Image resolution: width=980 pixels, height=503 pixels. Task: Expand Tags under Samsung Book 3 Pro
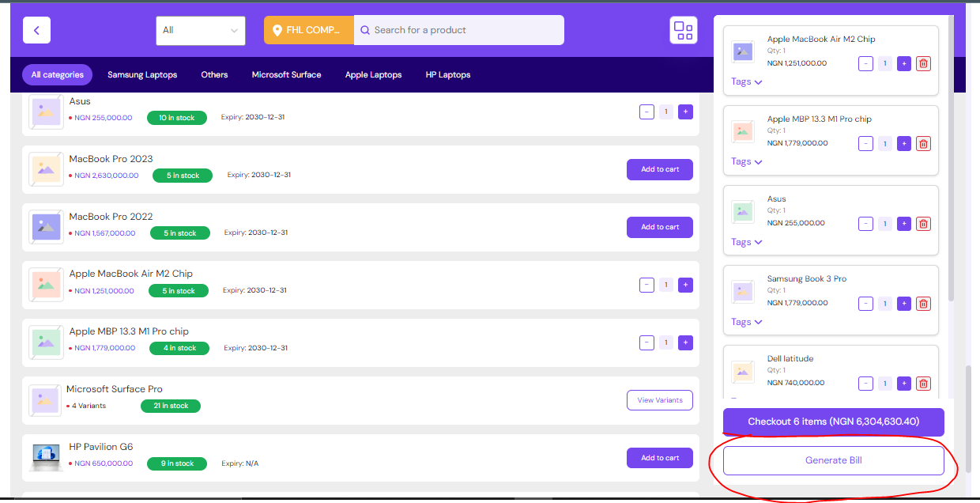tap(747, 322)
